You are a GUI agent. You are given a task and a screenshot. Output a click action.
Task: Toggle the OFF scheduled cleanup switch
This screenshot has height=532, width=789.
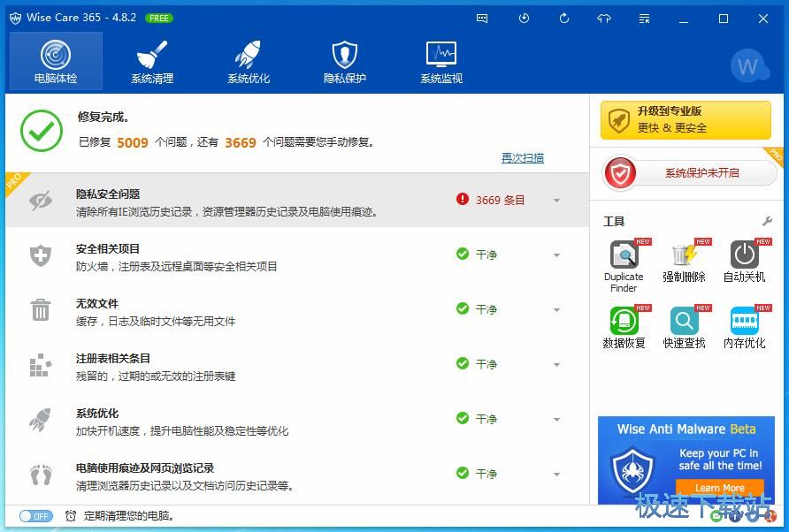[35, 516]
